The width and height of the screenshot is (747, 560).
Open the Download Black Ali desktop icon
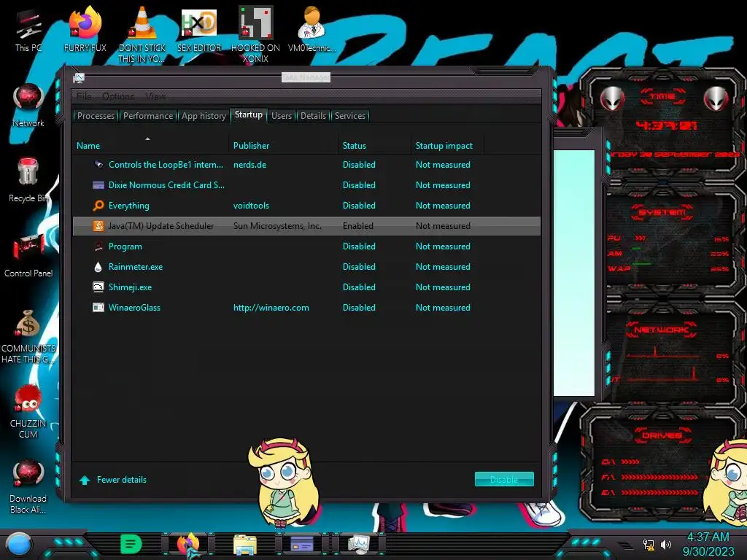(28, 486)
